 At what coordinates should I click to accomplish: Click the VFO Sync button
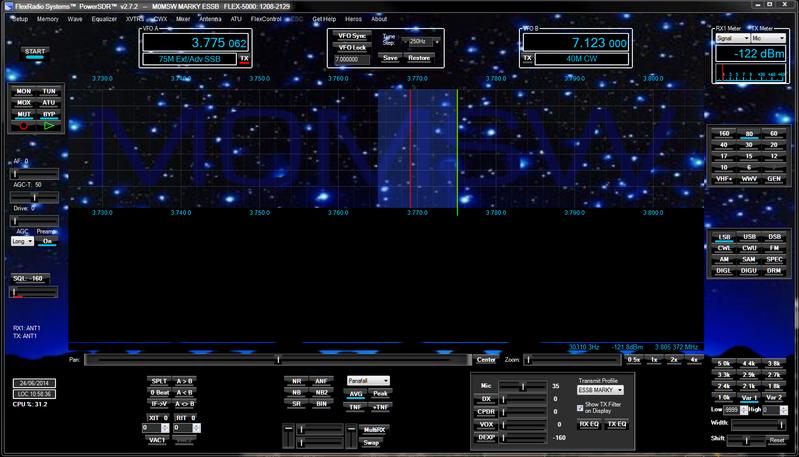(x=352, y=36)
